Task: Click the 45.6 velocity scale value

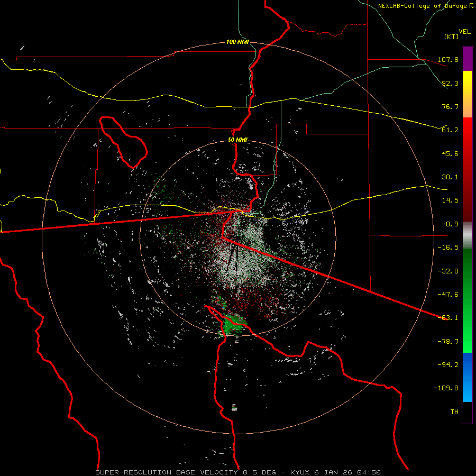Action: coord(450,153)
